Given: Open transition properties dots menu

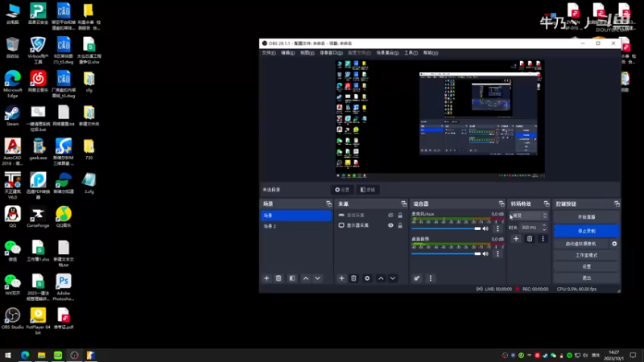Looking at the screenshot, I should (543, 238).
